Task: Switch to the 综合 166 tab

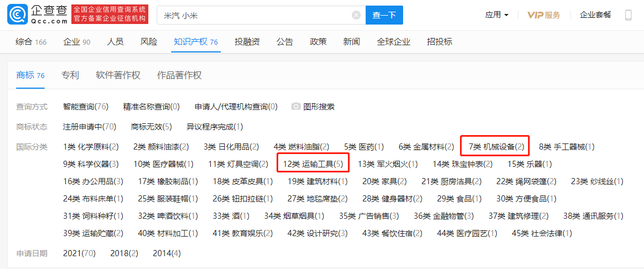Action: [31, 41]
